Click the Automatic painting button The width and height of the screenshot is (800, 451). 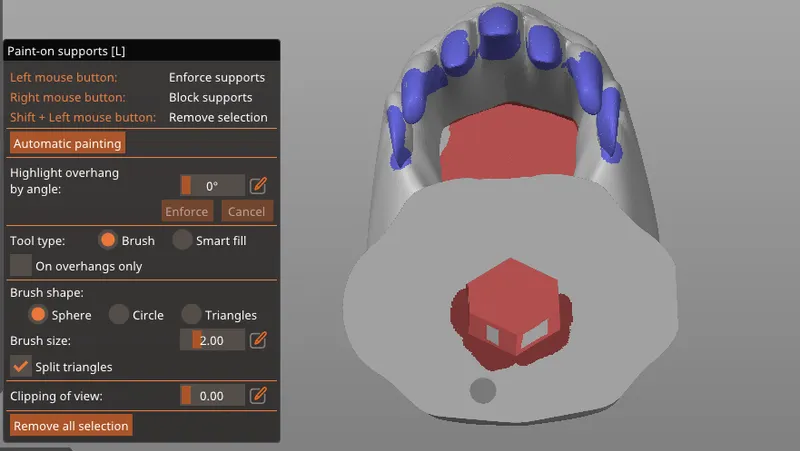click(67, 143)
